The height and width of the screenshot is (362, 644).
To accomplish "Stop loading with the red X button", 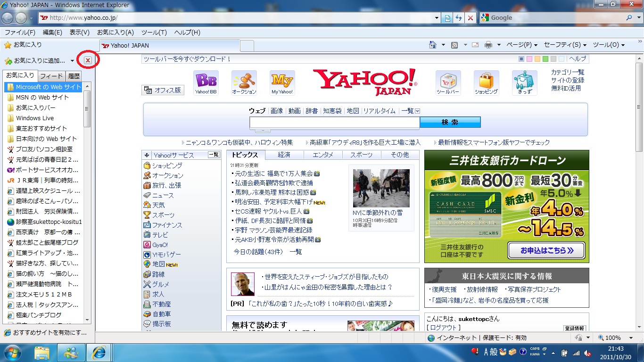I will [x=470, y=18].
